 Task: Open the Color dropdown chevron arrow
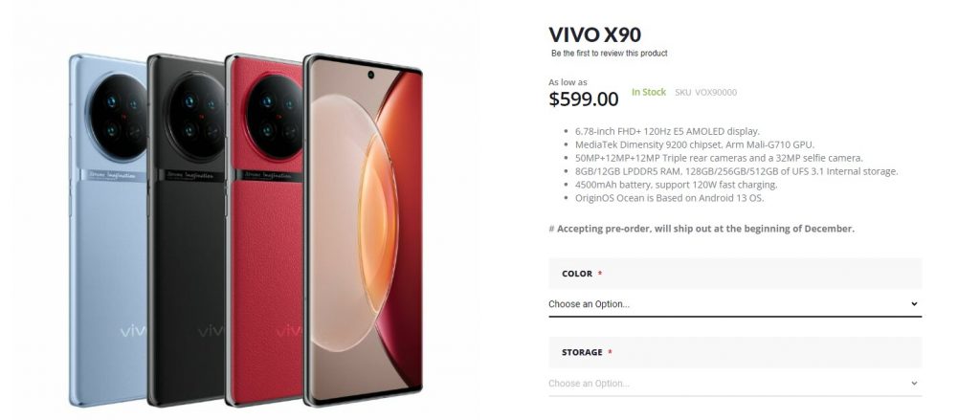pos(914,303)
